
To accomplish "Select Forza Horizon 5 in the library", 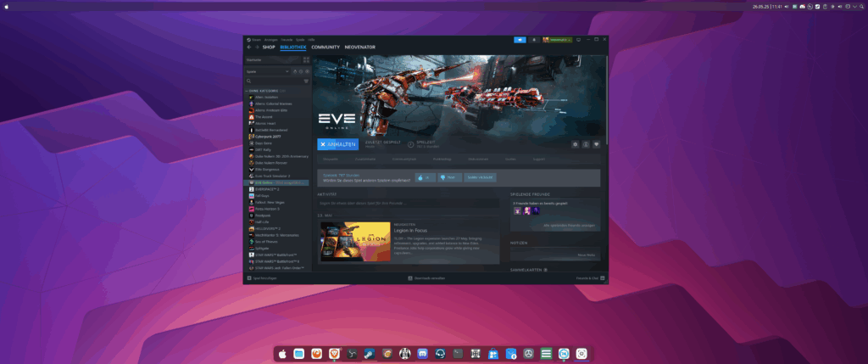I will (x=267, y=209).
